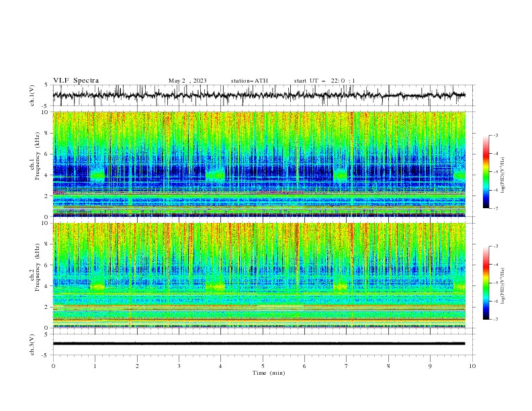
Task: Click the 4 kHz emission patch near minute 1 in ch.1
Action: pos(97,175)
